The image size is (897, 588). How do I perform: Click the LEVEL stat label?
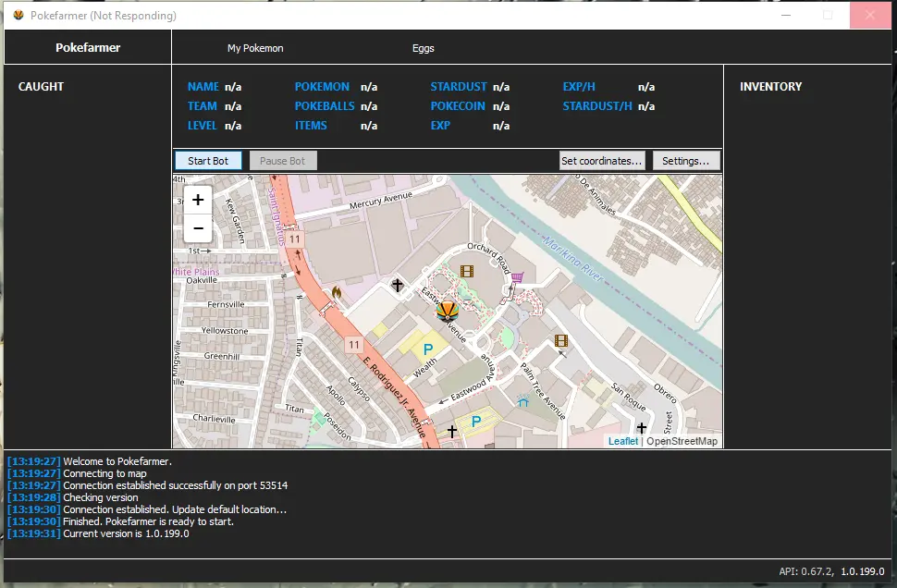[202, 125]
